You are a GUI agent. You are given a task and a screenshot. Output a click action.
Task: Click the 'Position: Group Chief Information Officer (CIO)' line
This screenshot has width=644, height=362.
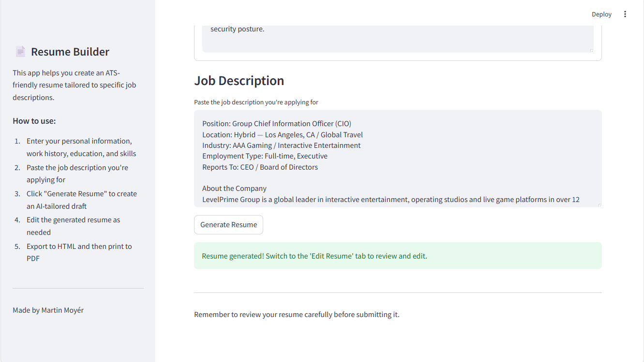(x=277, y=124)
